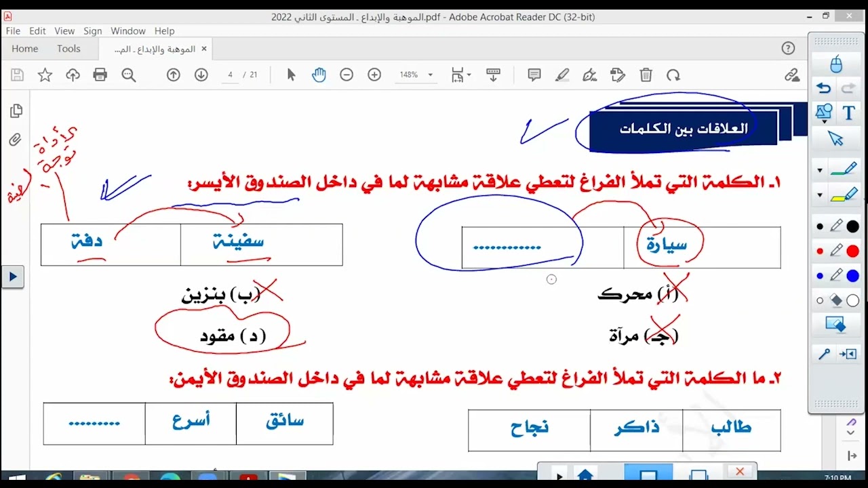
Task: Open the Sign menu
Action: click(x=93, y=31)
